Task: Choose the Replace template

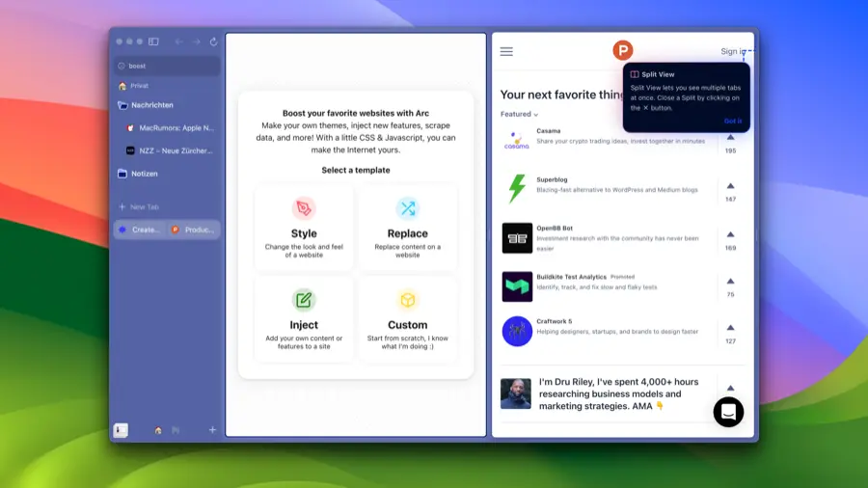Action: tap(407, 227)
